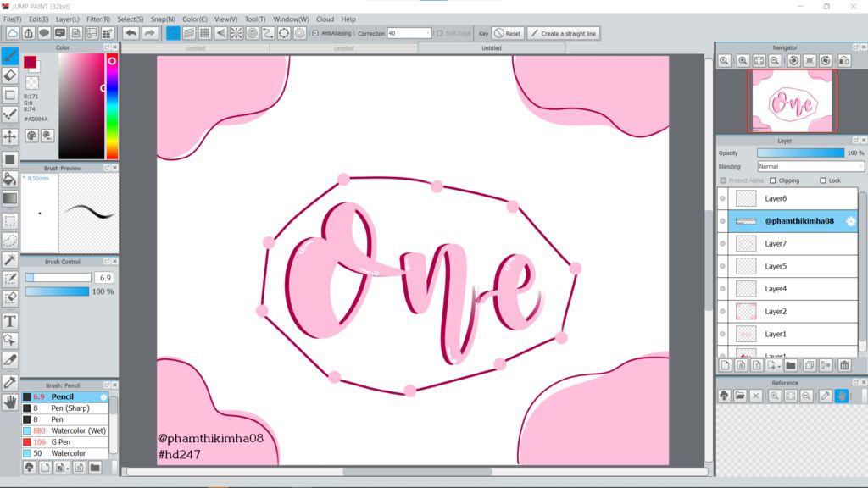Open the Blending mode dropdown
The height and width of the screenshot is (488, 868).
810,167
